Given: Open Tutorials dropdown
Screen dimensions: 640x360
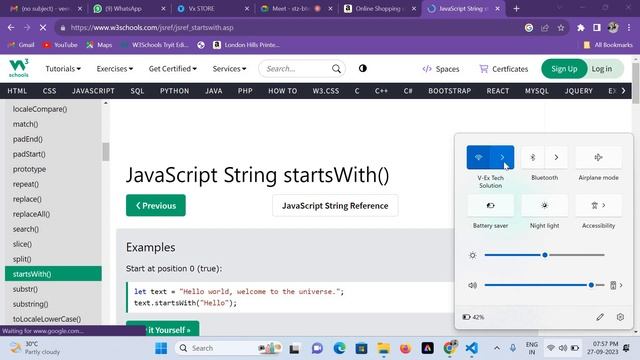Looking at the screenshot, I should click(x=63, y=69).
